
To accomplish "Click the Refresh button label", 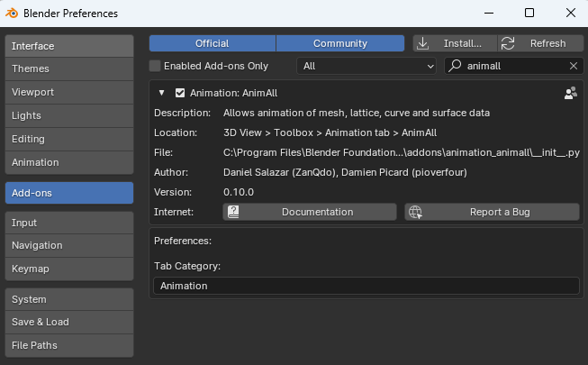I will (547, 43).
